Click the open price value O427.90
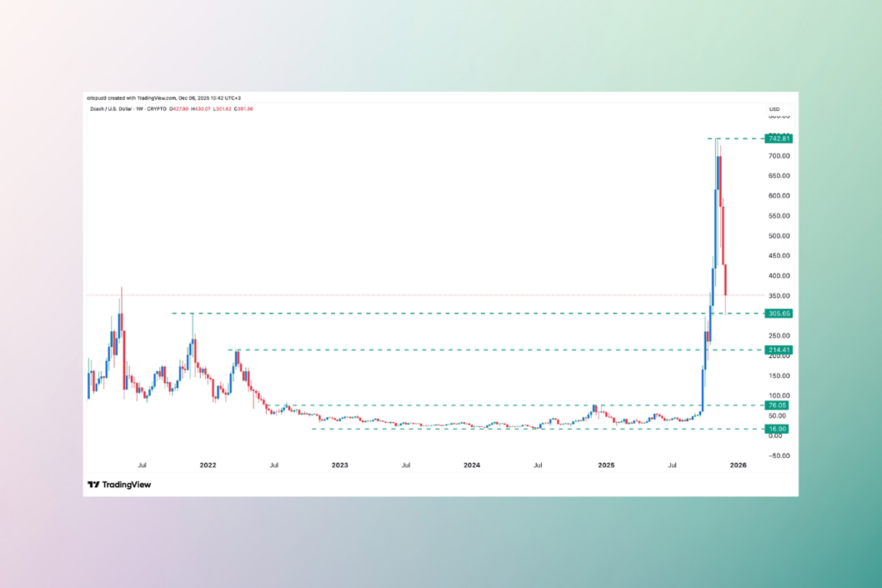Image resolution: width=882 pixels, height=588 pixels. pyautogui.click(x=179, y=109)
